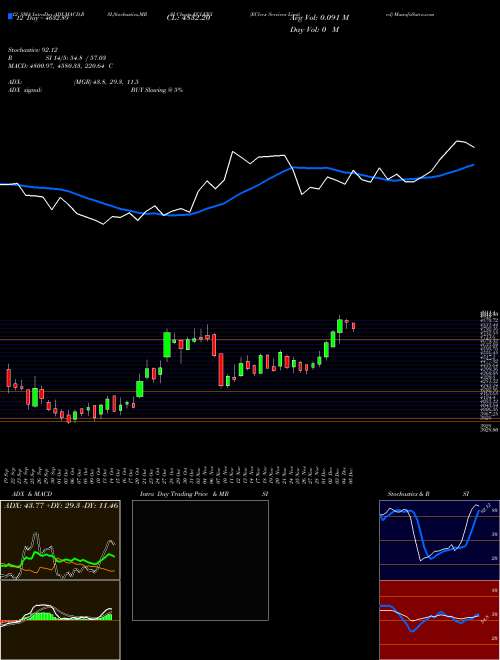500x660 pixels.
Task: Click the 'ADX signal:' label
Action: tap(25, 90)
